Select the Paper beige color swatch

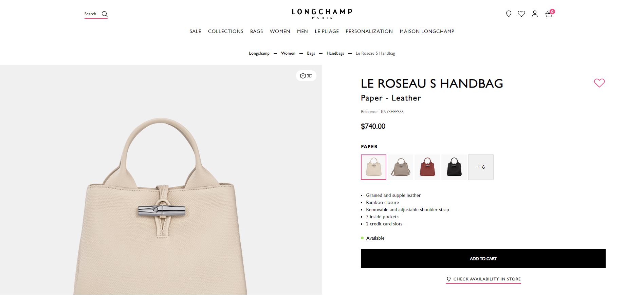pyautogui.click(x=373, y=167)
